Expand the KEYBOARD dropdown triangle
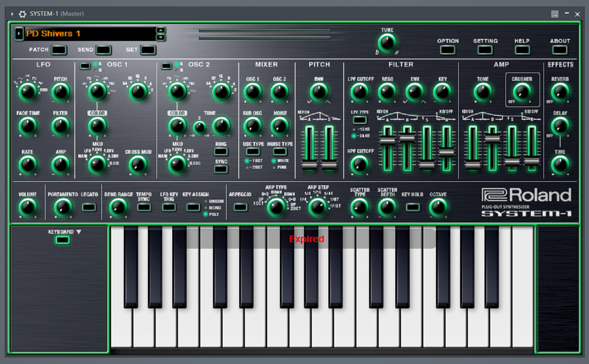The width and height of the screenshot is (589, 364). tap(79, 232)
